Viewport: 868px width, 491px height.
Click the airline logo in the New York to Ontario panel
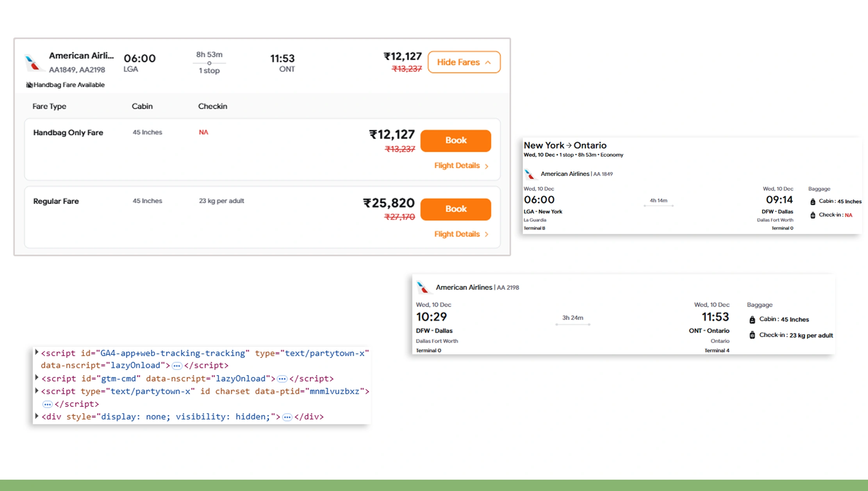[x=530, y=173]
